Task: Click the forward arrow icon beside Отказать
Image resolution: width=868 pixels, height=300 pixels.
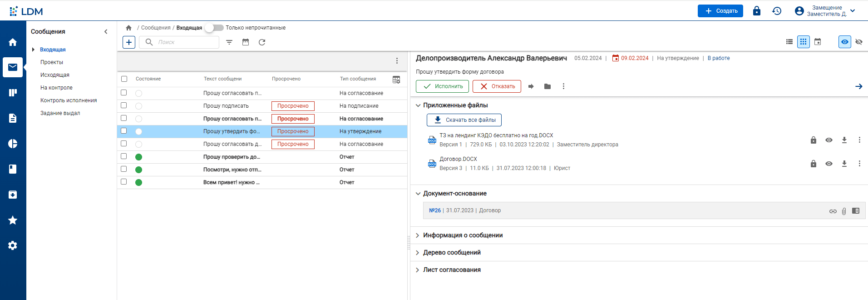Action: (x=531, y=86)
